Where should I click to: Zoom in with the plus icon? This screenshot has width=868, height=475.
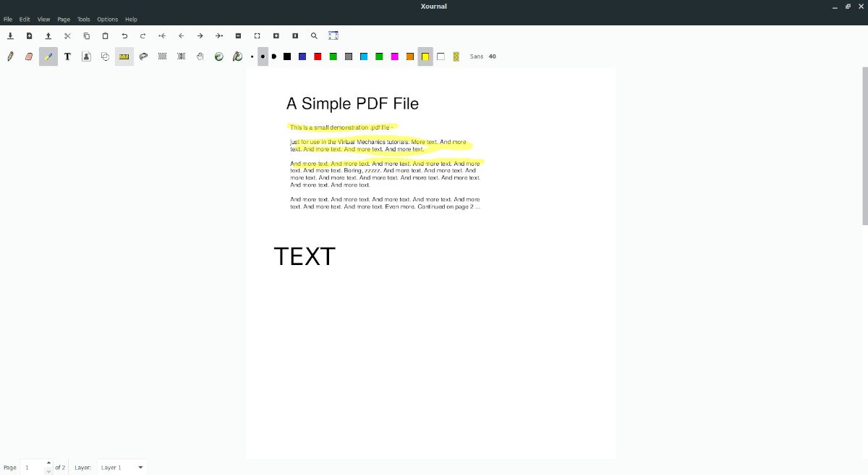click(276, 35)
